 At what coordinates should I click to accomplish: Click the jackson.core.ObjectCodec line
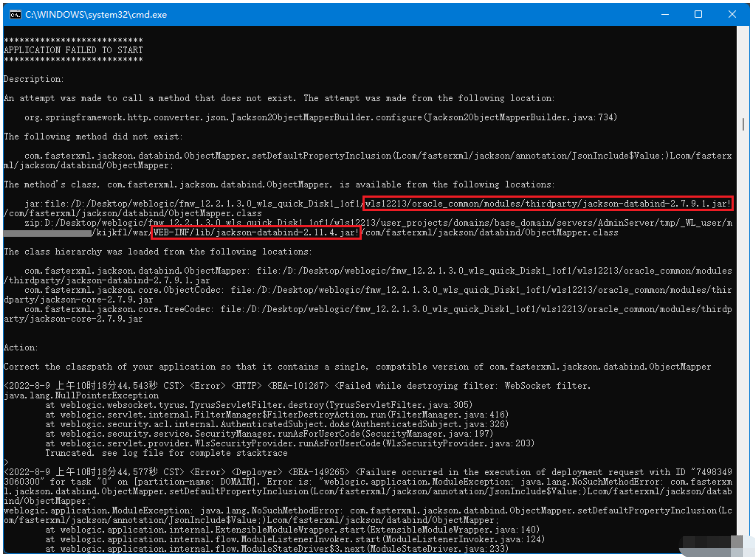[368, 295]
